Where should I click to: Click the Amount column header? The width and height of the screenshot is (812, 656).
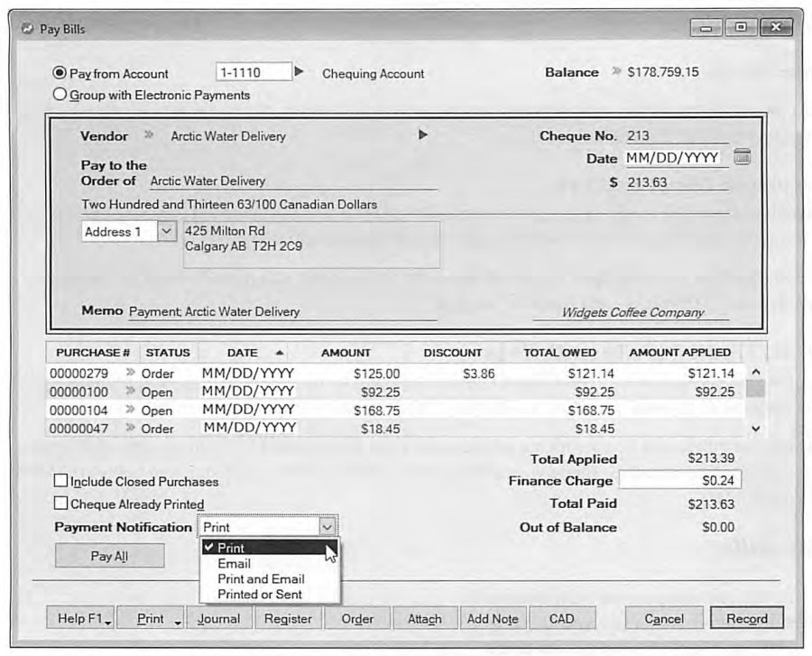346,353
